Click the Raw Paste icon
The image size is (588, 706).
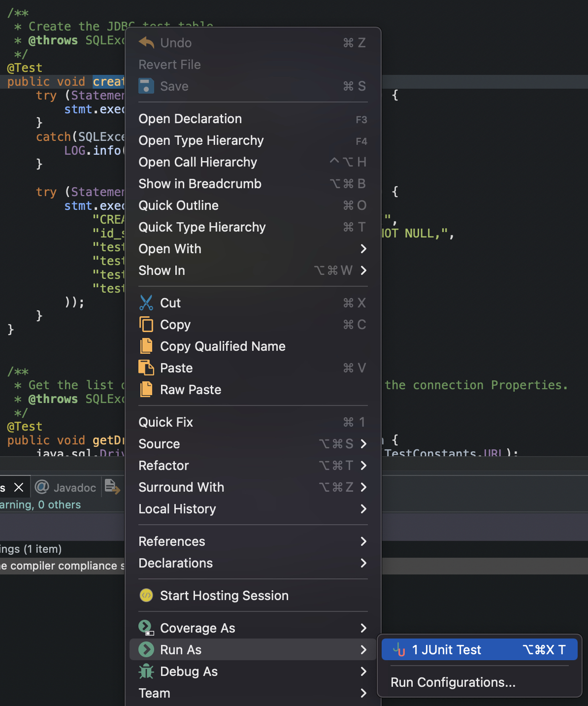point(146,389)
